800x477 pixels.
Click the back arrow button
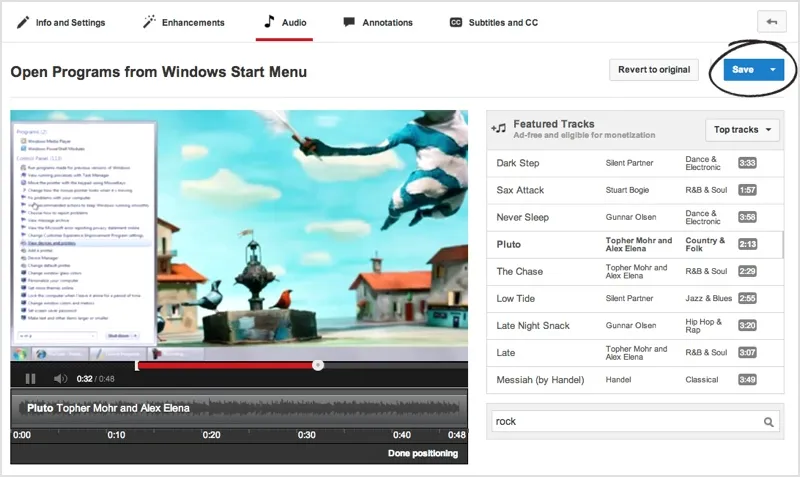point(772,22)
